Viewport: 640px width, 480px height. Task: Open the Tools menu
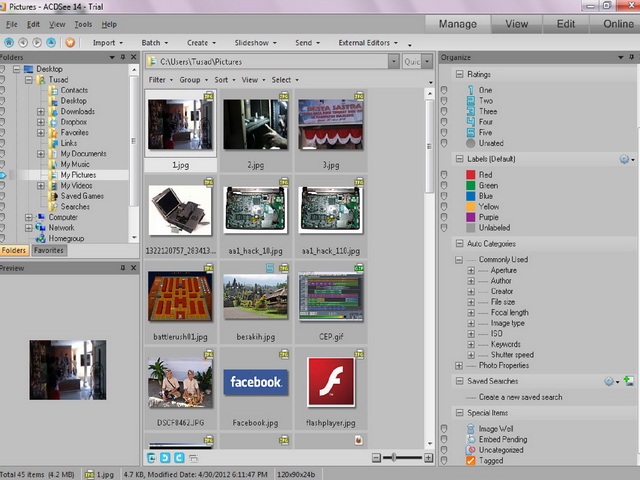click(84, 24)
